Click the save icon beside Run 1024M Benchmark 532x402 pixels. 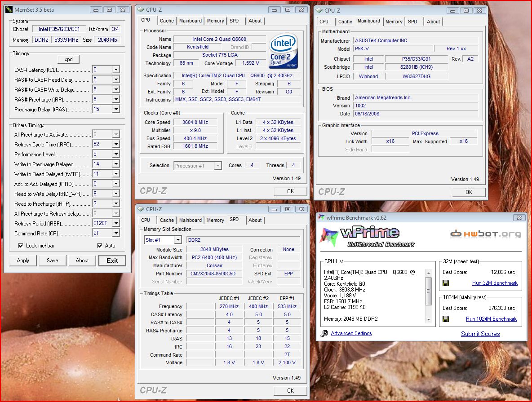[x=446, y=319]
